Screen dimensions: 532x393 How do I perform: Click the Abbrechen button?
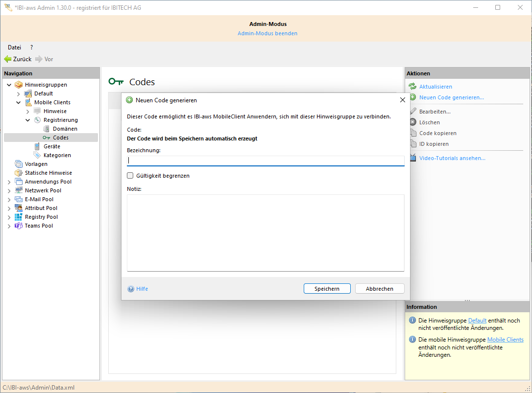pos(379,289)
